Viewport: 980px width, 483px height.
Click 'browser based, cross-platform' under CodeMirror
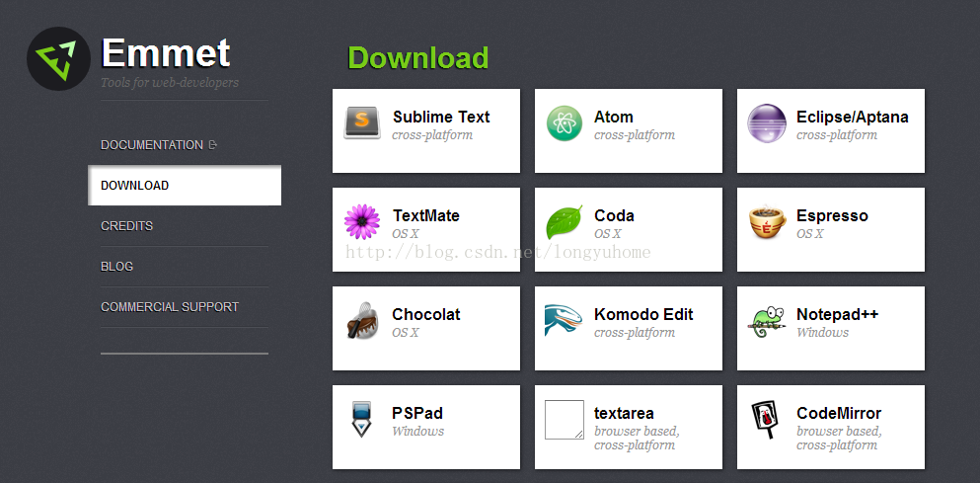pyautogui.click(x=840, y=439)
